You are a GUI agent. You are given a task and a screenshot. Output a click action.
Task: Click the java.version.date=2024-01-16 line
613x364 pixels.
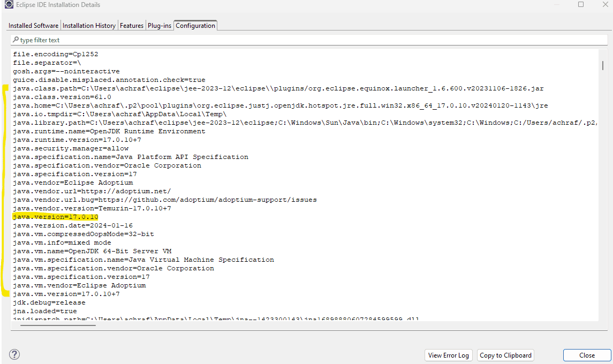coord(73,225)
